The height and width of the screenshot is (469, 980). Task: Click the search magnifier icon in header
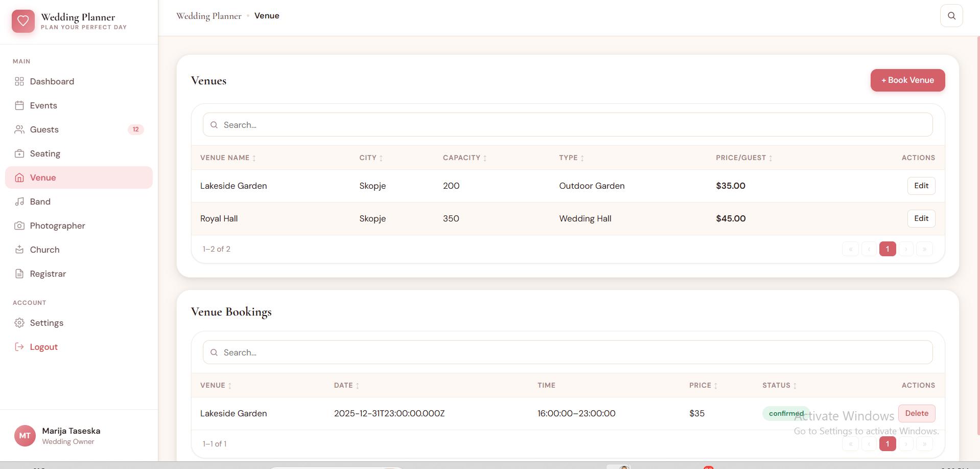click(x=951, y=16)
